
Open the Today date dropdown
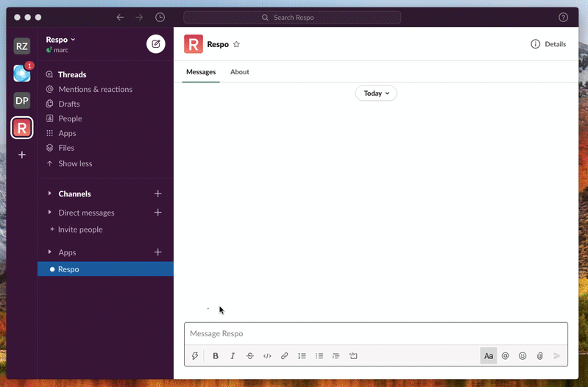pos(376,93)
